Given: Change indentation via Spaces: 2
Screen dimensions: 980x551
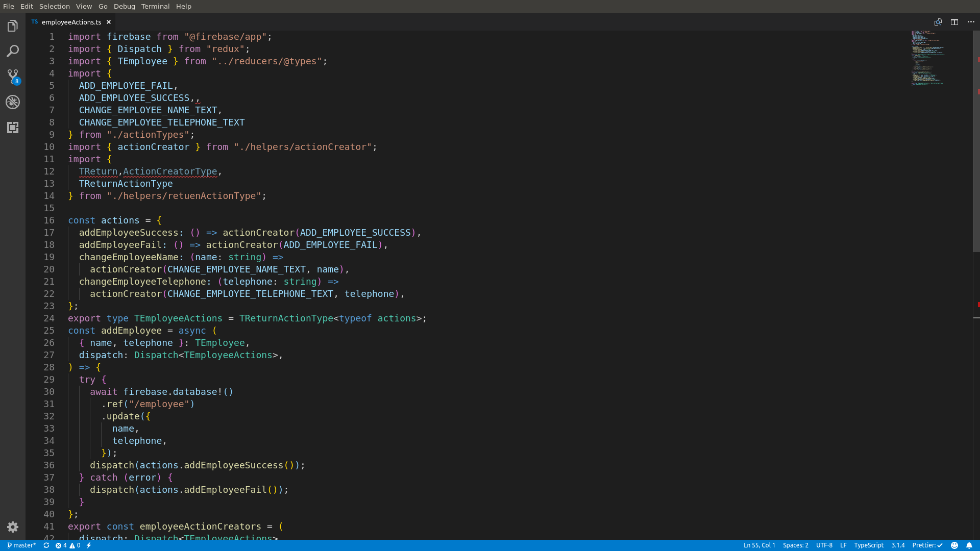Looking at the screenshot, I should tap(795, 545).
